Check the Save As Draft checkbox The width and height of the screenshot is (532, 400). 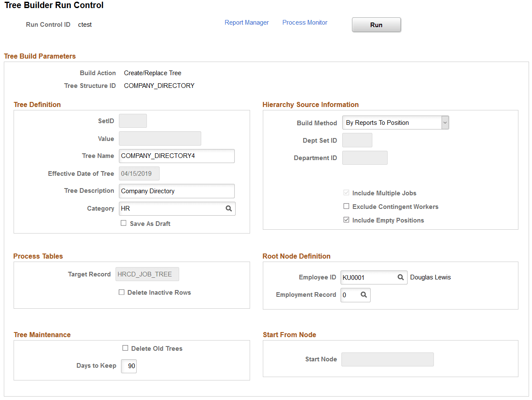point(124,223)
